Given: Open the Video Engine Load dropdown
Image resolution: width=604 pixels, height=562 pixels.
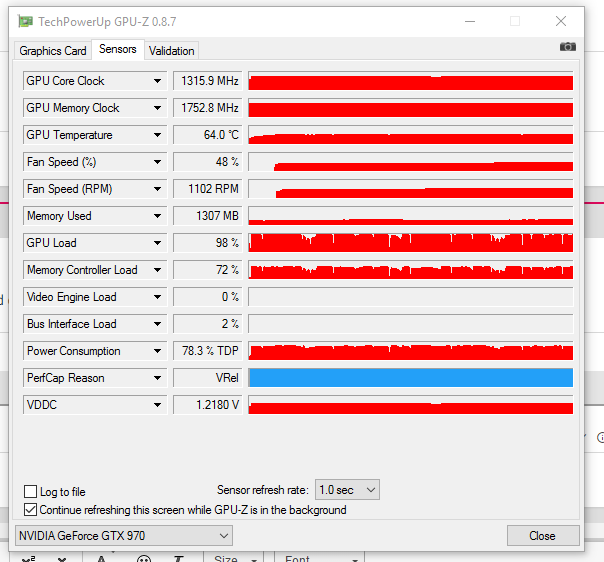Looking at the screenshot, I should [157, 297].
